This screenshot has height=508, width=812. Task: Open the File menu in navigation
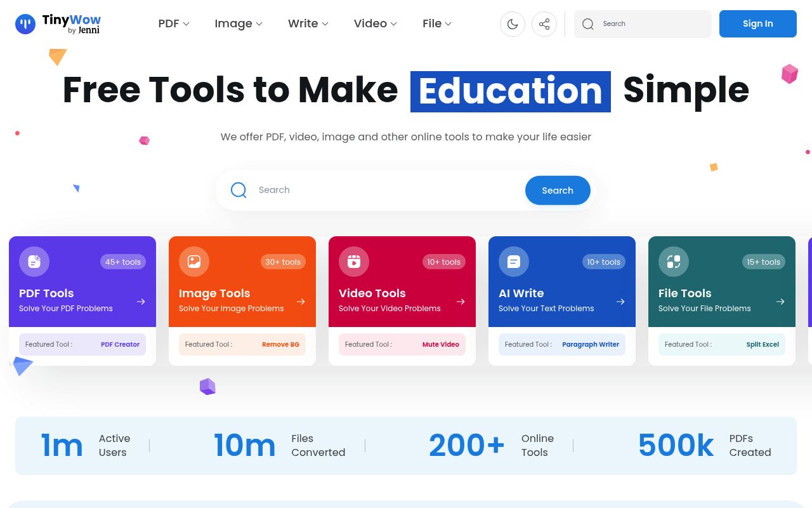tap(437, 23)
